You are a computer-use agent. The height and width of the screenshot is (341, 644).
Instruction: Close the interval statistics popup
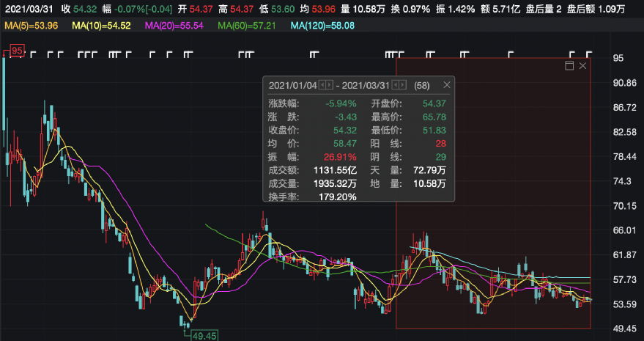pyautogui.click(x=447, y=85)
